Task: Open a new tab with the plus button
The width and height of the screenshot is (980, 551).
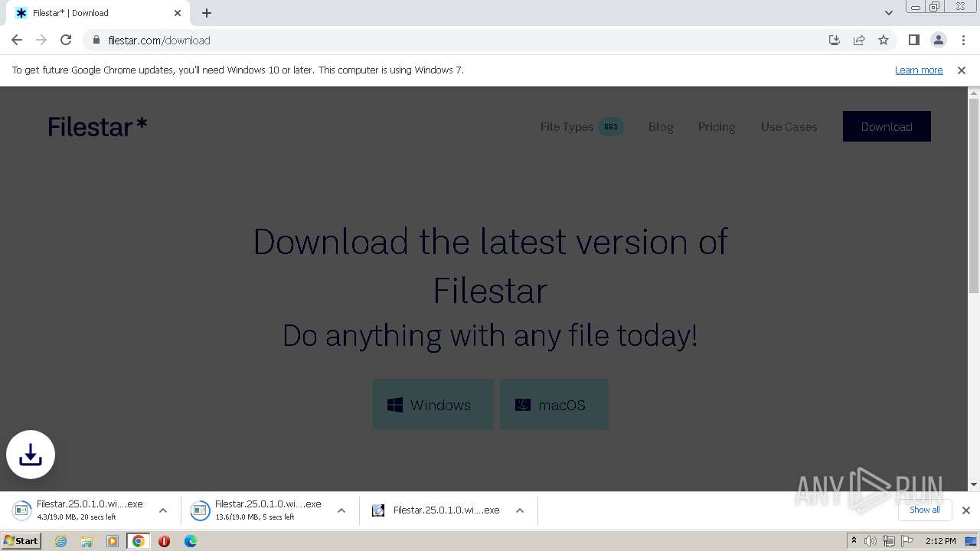Action: [x=207, y=13]
